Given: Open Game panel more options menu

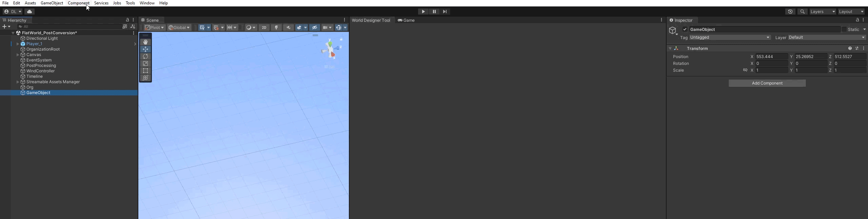Looking at the screenshot, I should [662, 20].
